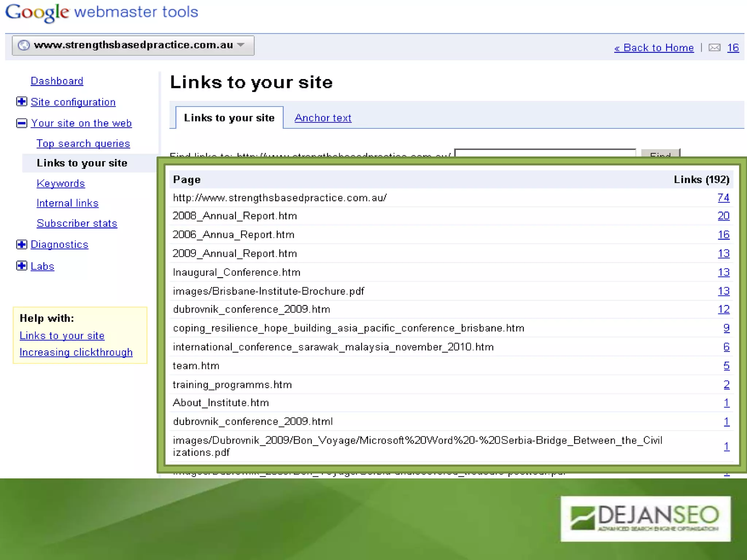This screenshot has height=560, width=747.
Task: Open the 6 links for sarawak_malaysia conference page
Action: pyautogui.click(x=727, y=347)
